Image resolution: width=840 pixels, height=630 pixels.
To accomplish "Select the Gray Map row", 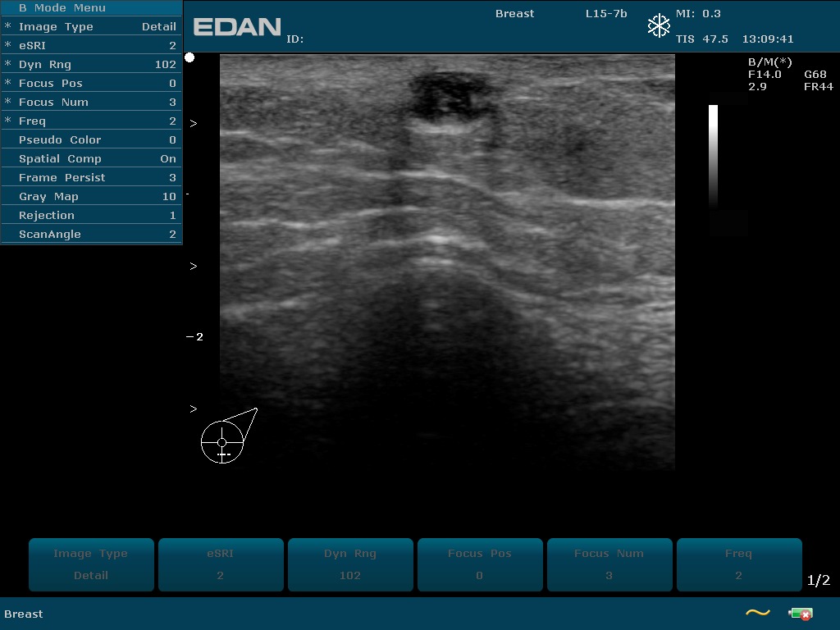I will [92, 197].
